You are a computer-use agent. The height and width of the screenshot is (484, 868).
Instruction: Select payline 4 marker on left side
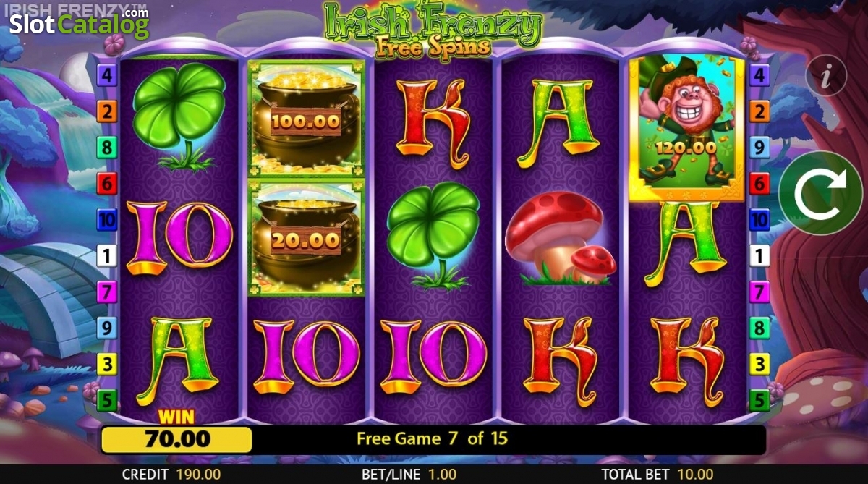point(107,75)
